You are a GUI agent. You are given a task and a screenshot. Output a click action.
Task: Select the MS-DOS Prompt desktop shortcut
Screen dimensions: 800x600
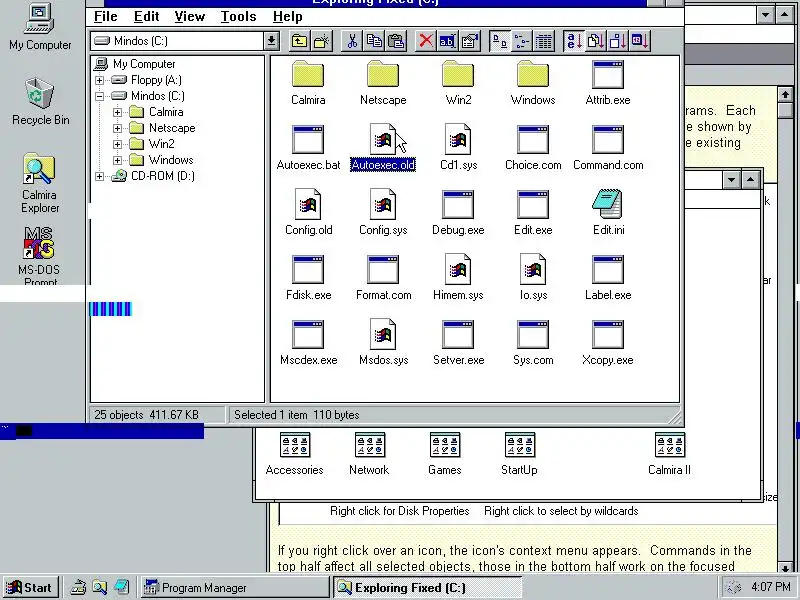39,255
